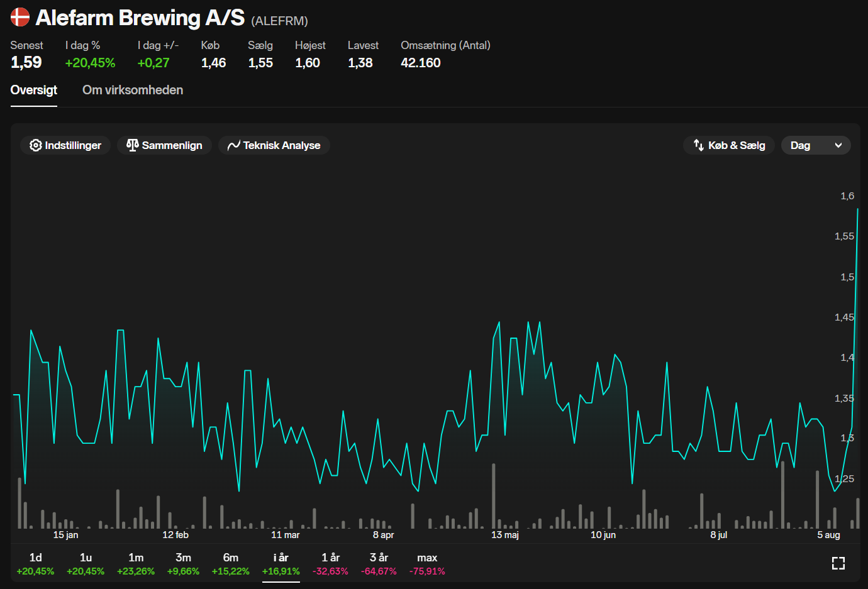The height and width of the screenshot is (589, 868).
Task: Click the 13 maj date axis label
Action: 505,535
